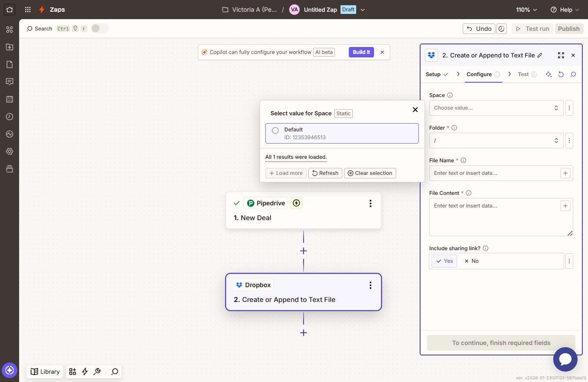Open the chat support bubble
This screenshot has height=382, width=588.
[x=565, y=359]
